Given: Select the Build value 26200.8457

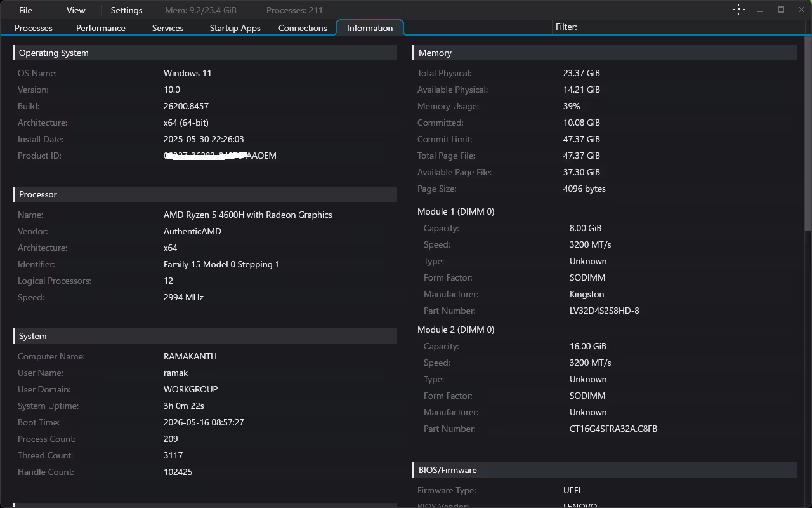Looking at the screenshot, I should (x=186, y=106).
